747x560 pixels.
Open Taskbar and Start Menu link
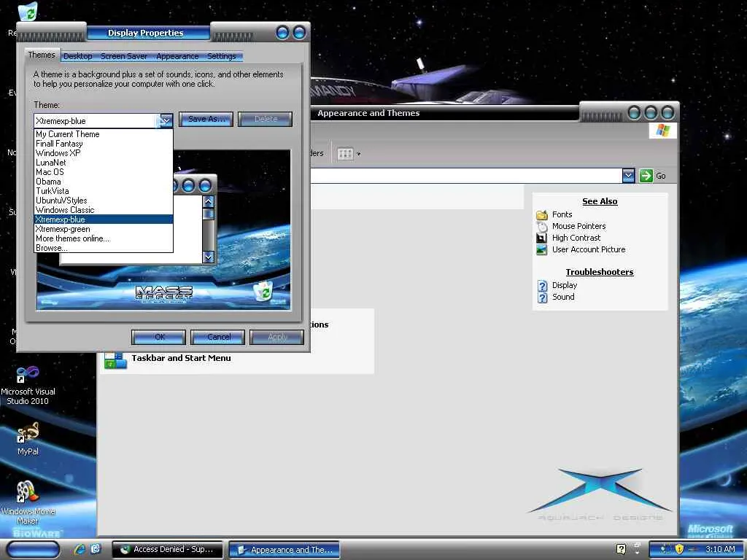click(x=181, y=358)
